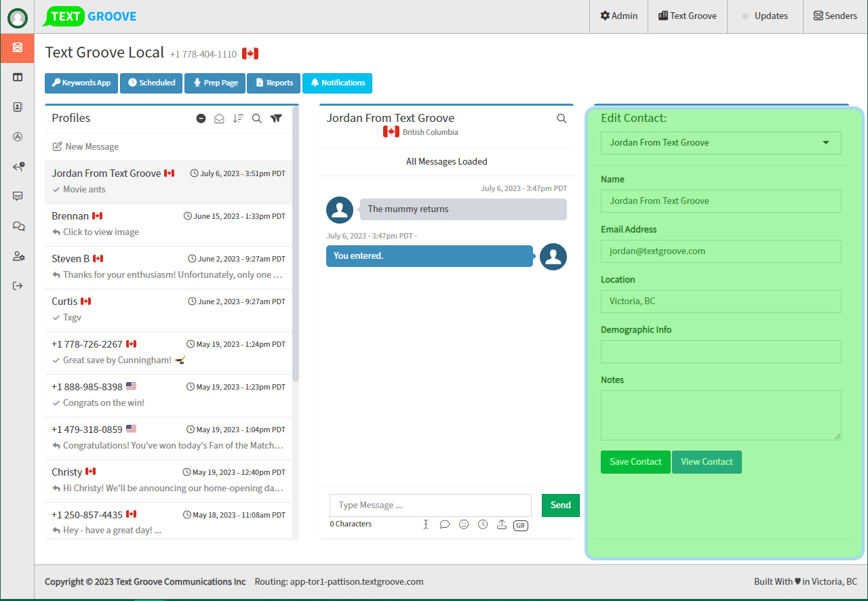Click the Text Groove logo
The height and width of the screenshot is (601, 868).
point(90,16)
